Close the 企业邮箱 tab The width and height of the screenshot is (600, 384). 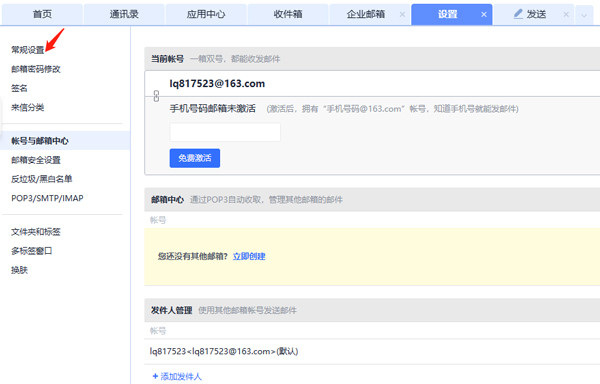pyautogui.click(x=402, y=15)
